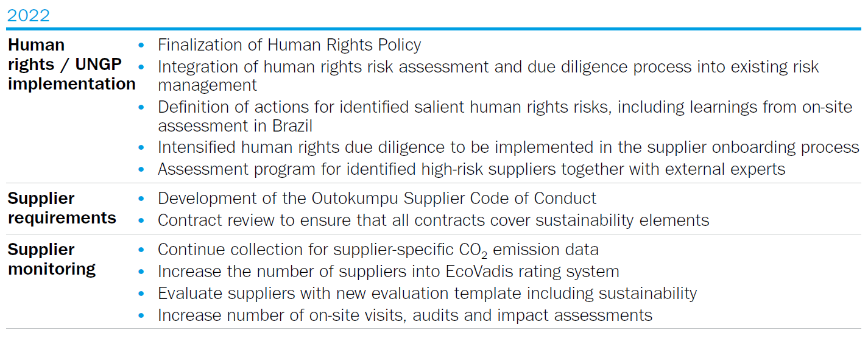Click the Outokumpu Supplier Code of Conduct line
This screenshot has width=868, height=341.
[x=377, y=199]
